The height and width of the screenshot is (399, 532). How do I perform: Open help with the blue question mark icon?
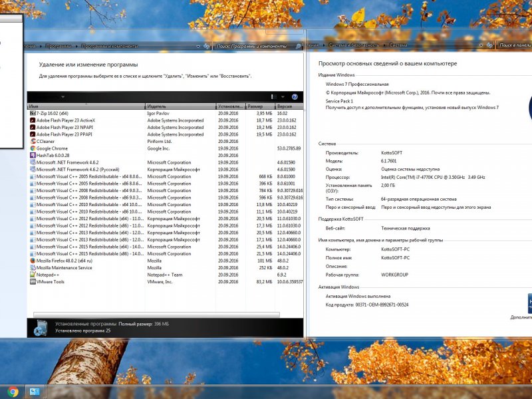pos(295,96)
